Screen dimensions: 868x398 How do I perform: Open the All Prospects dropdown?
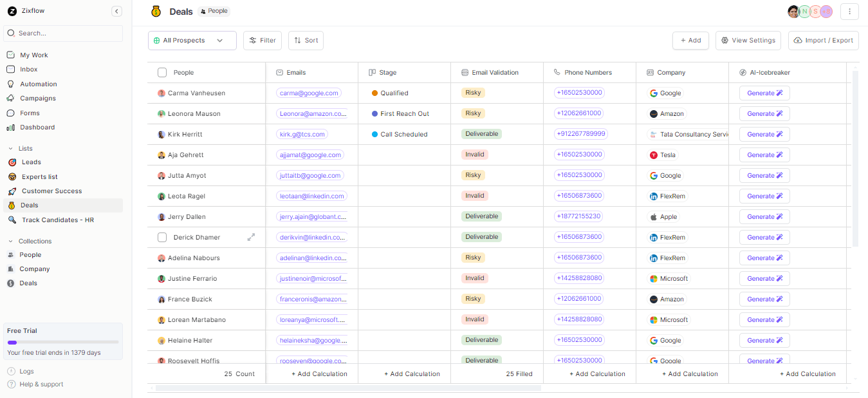click(x=192, y=40)
